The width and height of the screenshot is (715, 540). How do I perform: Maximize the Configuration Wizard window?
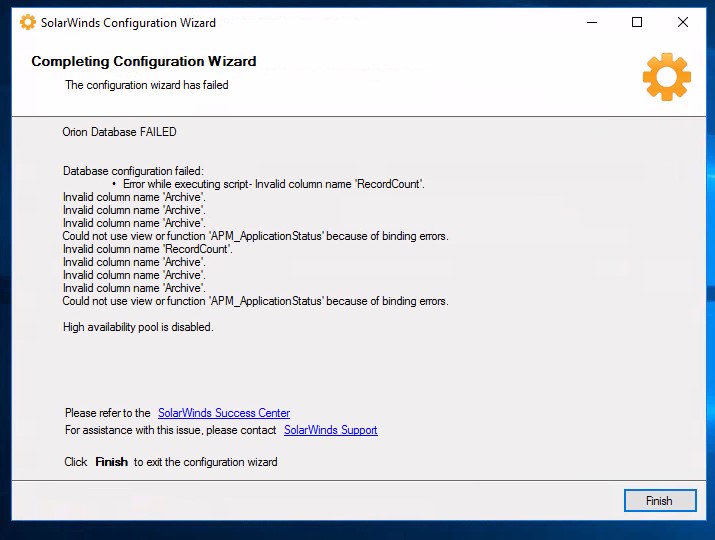(x=637, y=22)
